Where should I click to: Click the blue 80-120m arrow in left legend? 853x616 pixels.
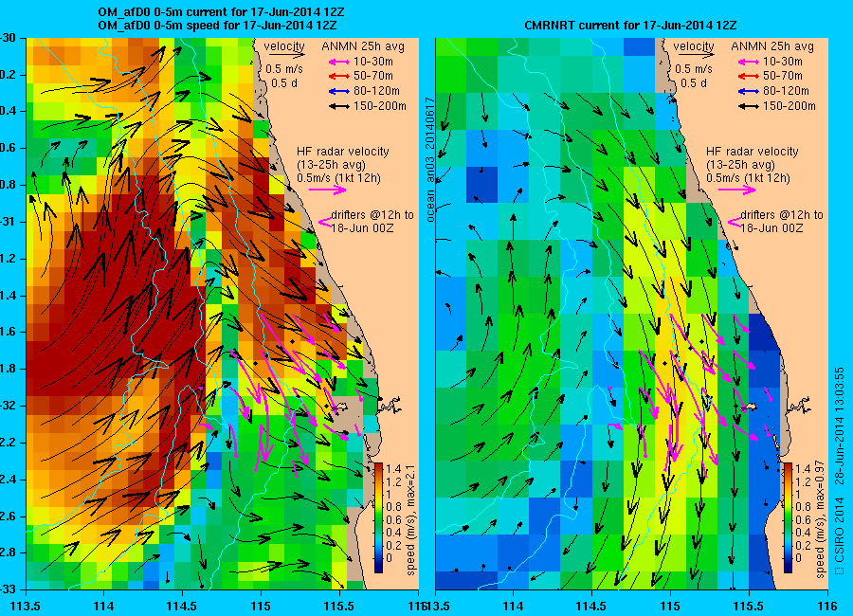(x=339, y=91)
